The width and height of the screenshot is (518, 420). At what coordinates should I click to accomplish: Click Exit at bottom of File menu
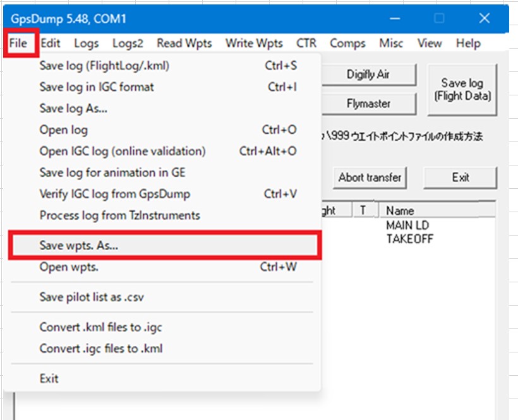[49, 378]
